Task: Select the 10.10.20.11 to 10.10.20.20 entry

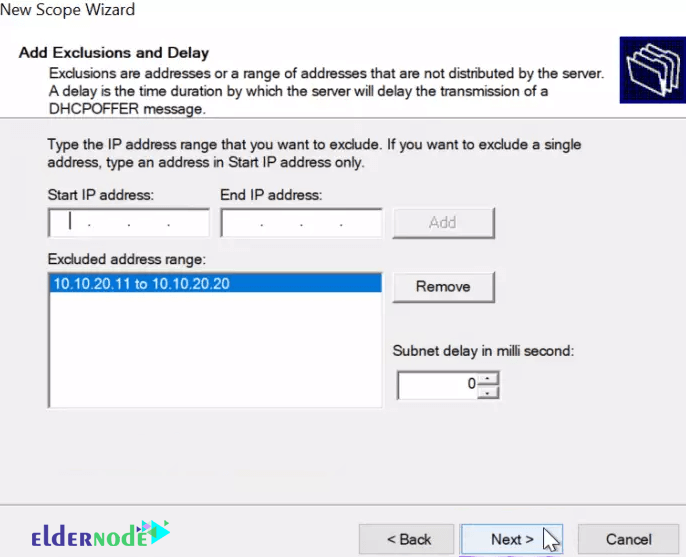Action: coord(215,284)
